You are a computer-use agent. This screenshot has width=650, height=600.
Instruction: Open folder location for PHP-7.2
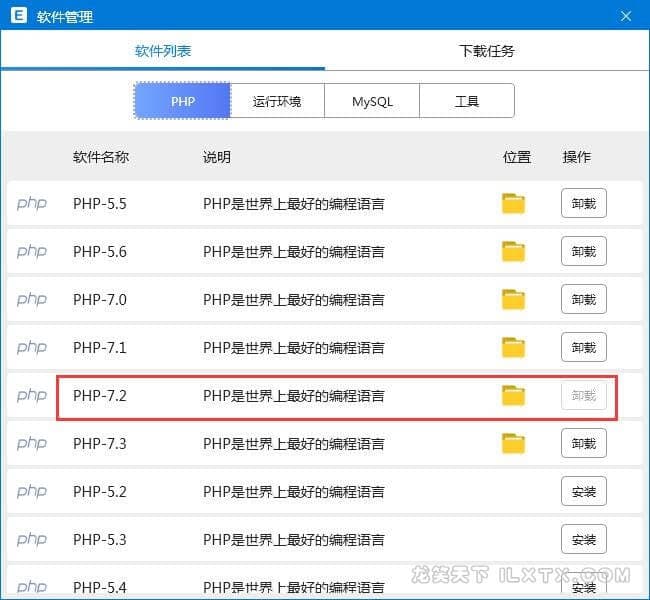[x=513, y=396]
